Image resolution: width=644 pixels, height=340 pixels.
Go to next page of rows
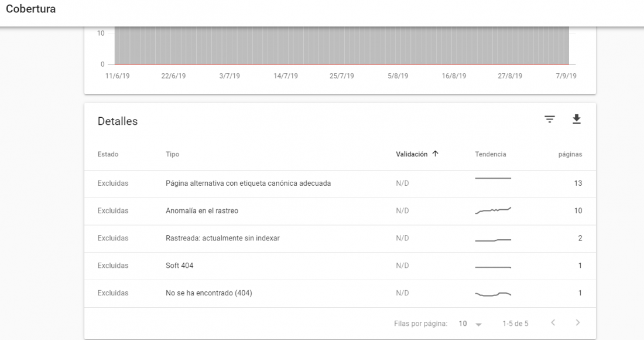578,323
